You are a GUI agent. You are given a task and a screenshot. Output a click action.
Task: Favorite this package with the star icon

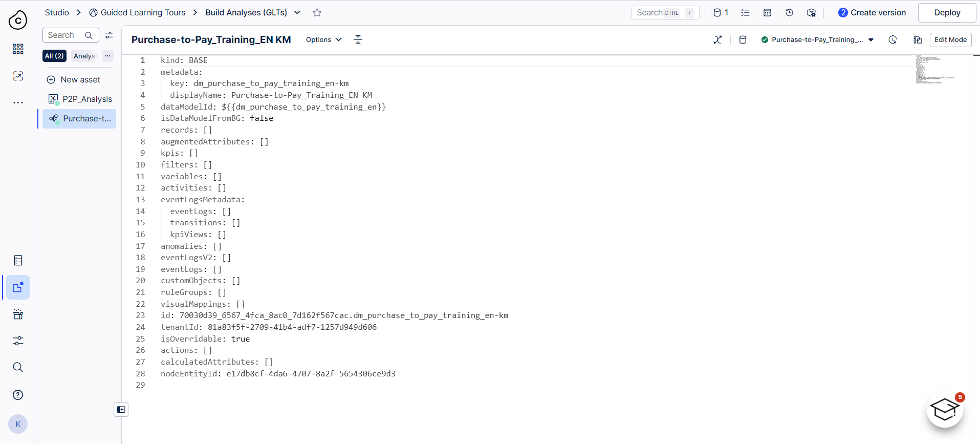[x=317, y=13]
